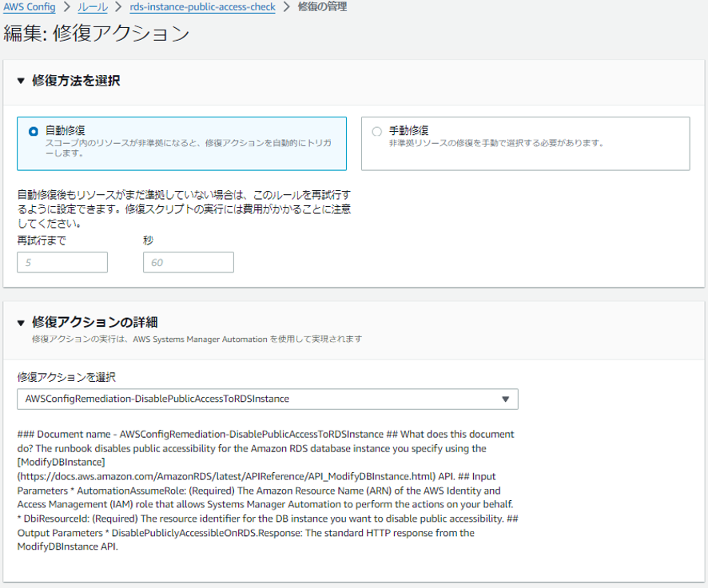Click the AWS Systems Manager Automation description text
Viewport: 708px width, 588px height.
(x=197, y=339)
